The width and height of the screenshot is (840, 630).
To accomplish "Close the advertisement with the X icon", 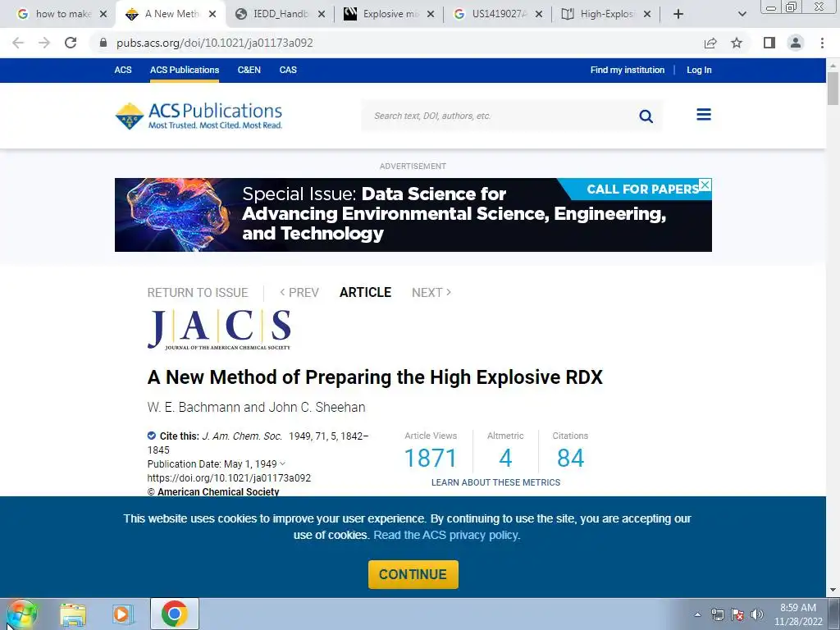I will click(705, 185).
